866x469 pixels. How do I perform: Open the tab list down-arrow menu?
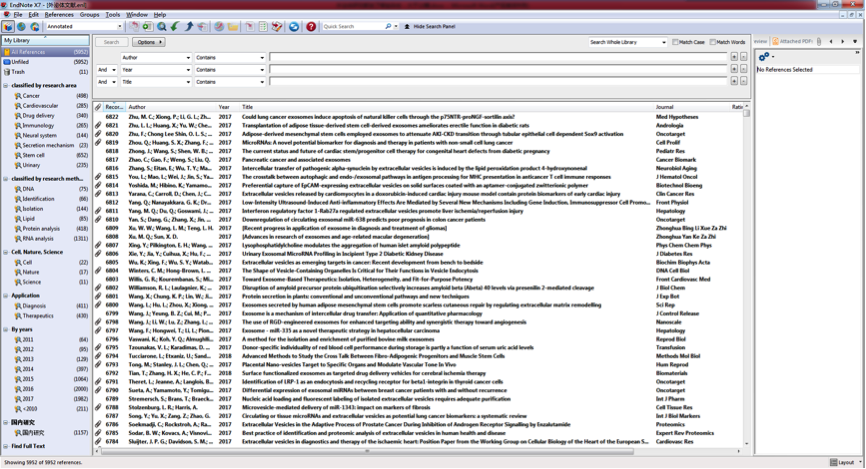click(855, 41)
